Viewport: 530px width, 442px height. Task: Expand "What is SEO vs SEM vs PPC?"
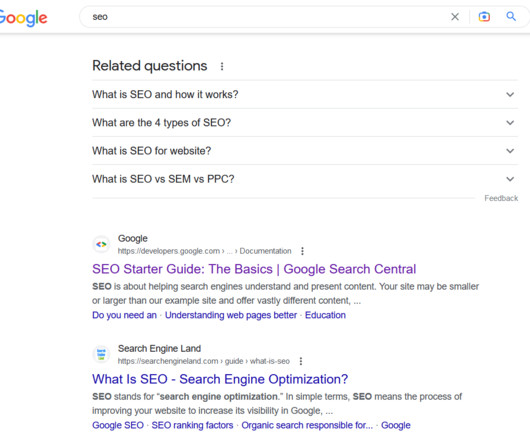(305, 179)
